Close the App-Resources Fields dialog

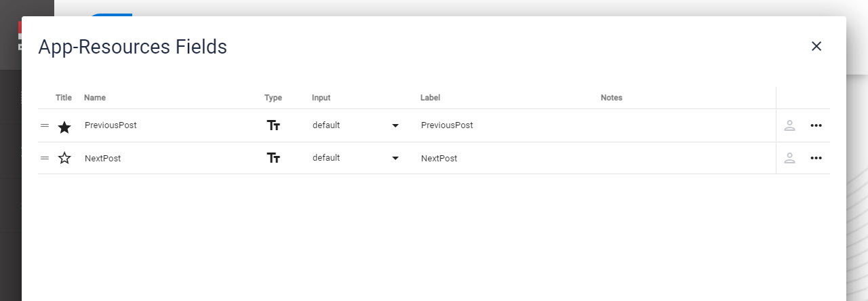pyautogui.click(x=816, y=46)
